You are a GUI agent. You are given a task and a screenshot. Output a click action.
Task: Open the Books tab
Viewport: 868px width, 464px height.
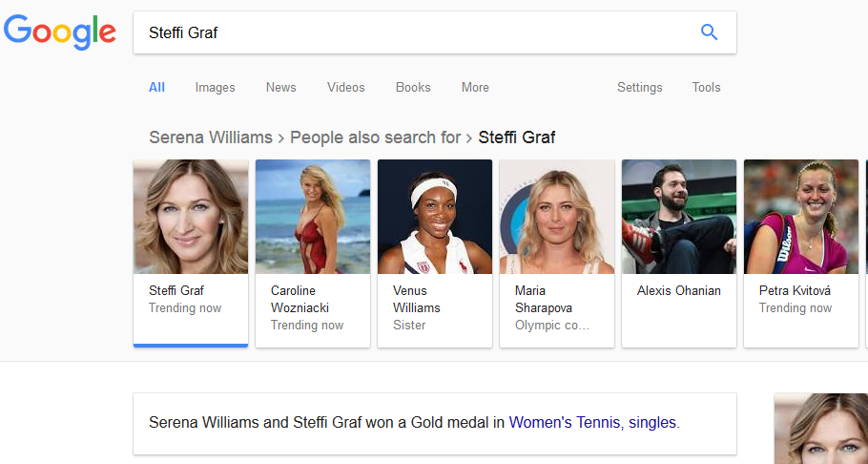[413, 87]
